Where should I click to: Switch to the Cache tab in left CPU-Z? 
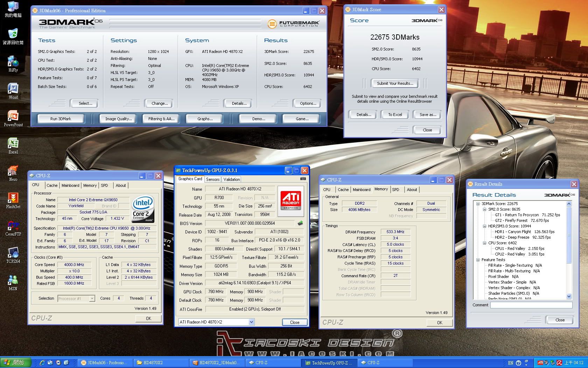(x=52, y=185)
